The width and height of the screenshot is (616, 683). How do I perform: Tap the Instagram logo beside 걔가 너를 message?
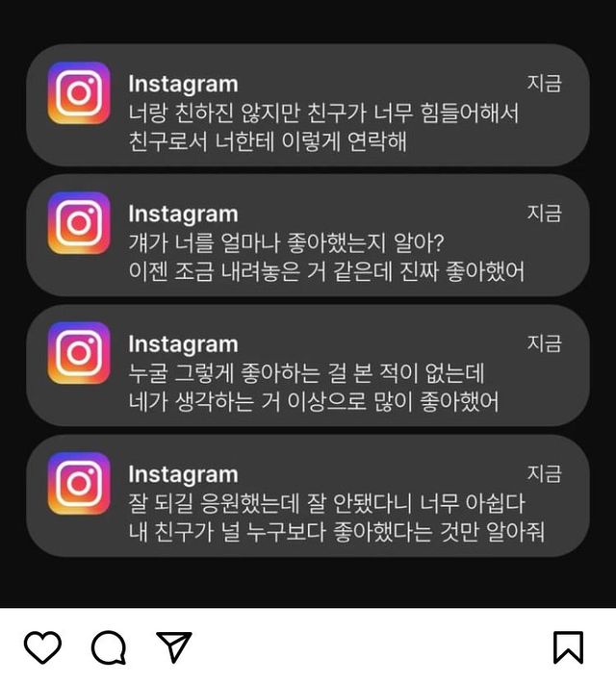[x=79, y=223]
